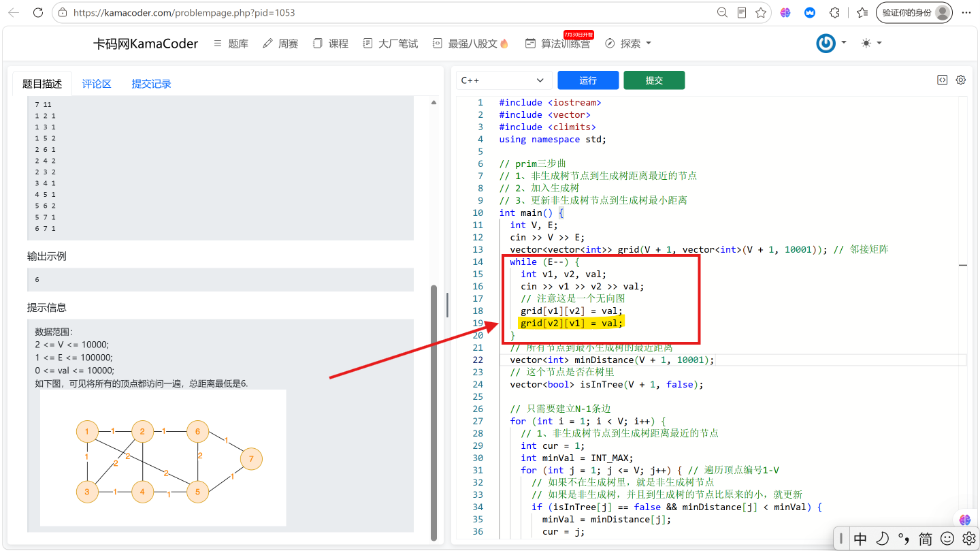Expand the 探索 navigation dropdown
980x551 pixels.
pyautogui.click(x=628, y=44)
